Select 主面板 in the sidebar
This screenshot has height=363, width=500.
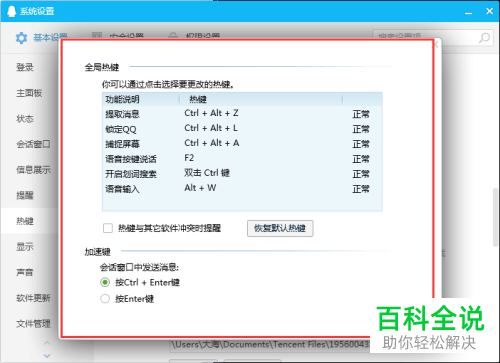tap(29, 93)
